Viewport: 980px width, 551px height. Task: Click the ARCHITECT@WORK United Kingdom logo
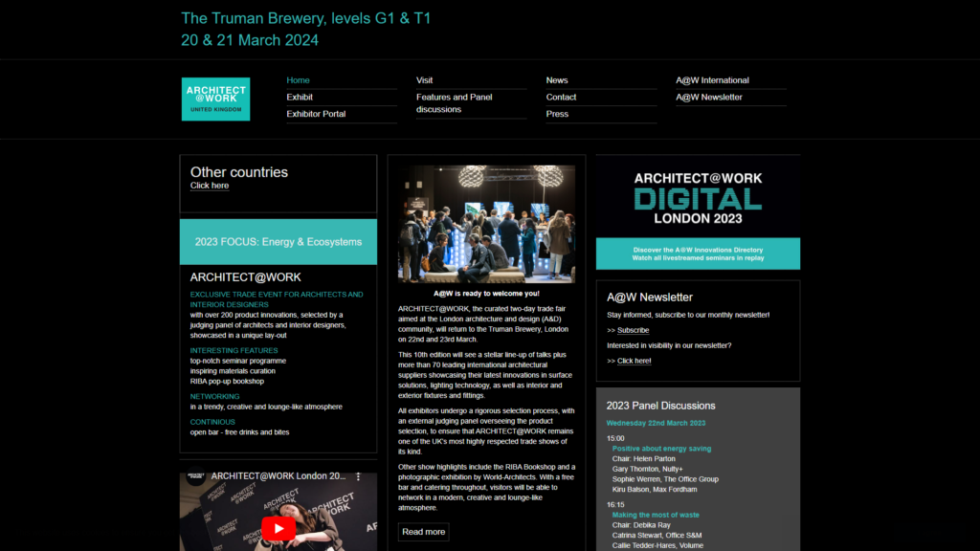tap(215, 99)
